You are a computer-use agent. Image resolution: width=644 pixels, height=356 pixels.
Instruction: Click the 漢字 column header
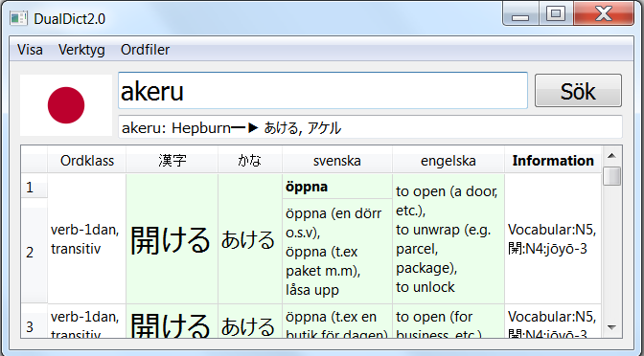[172, 161]
